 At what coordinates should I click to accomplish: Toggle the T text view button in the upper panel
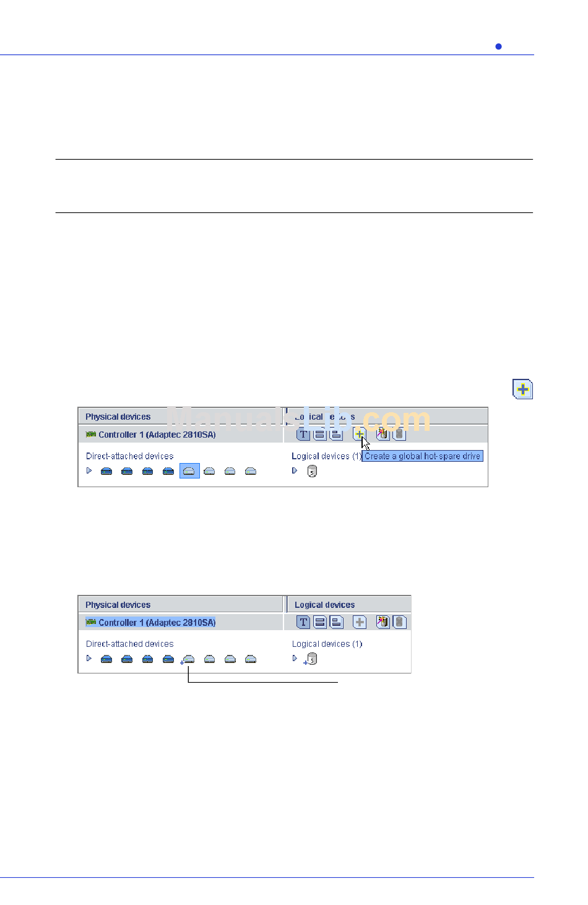click(303, 434)
